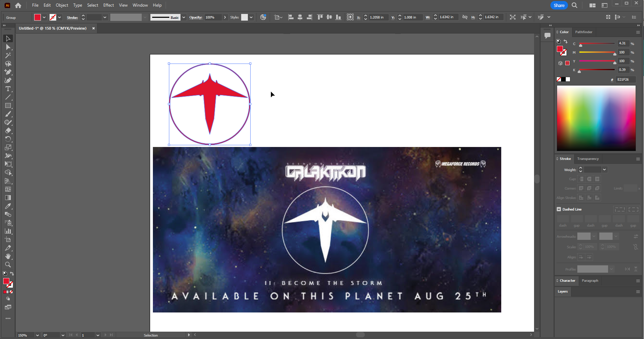Image resolution: width=644 pixels, height=339 pixels.
Task: Open Edit Toolbar three dots button
Action: pyautogui.click(x=8, y=318)
